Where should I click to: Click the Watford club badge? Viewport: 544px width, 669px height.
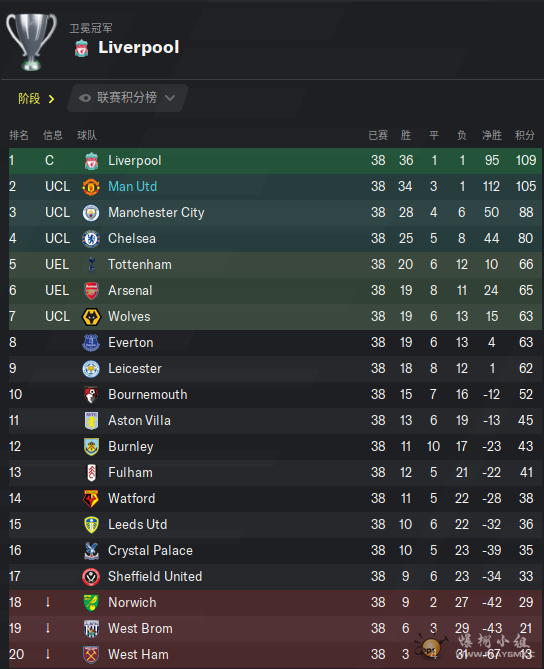(x=91, y=499)
